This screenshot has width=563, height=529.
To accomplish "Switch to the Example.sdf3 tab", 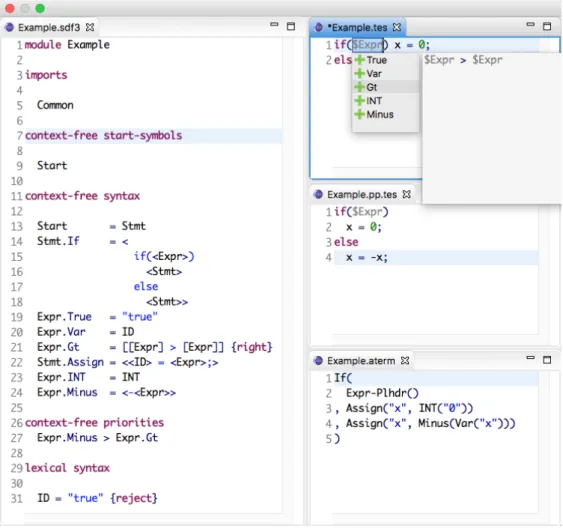I will click(x=49, y=27).
